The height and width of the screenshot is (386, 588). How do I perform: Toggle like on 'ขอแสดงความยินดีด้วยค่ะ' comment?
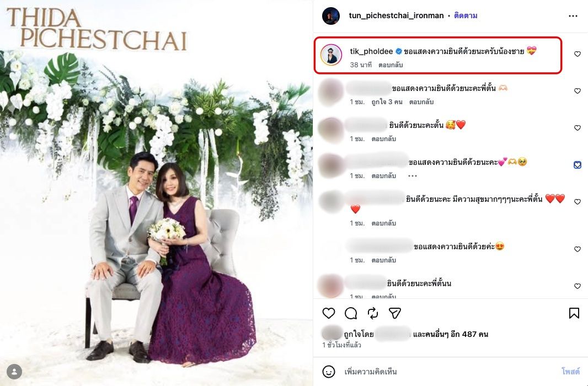tap(578, 249)
